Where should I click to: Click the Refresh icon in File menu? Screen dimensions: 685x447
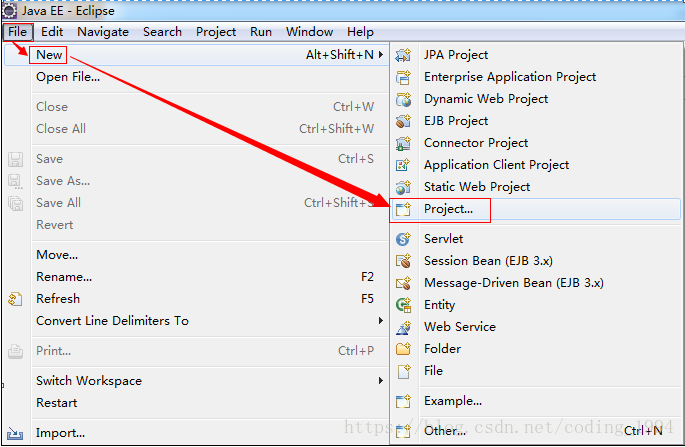(15, 299)
